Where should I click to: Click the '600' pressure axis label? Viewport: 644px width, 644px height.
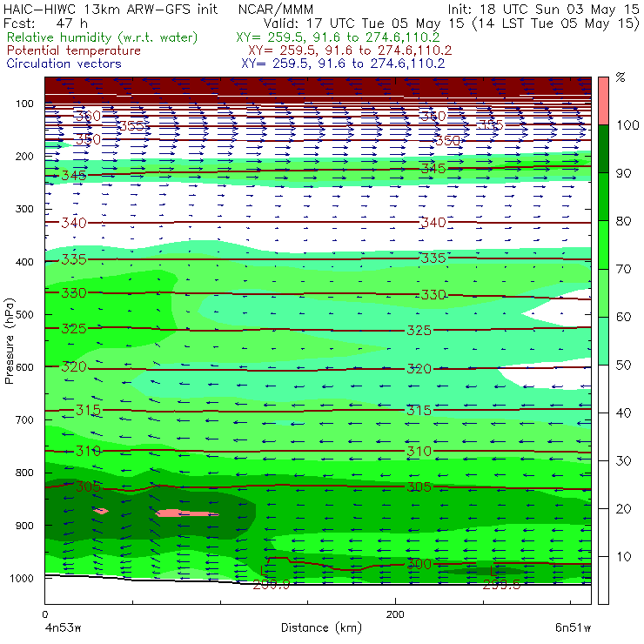click(24, 367)
